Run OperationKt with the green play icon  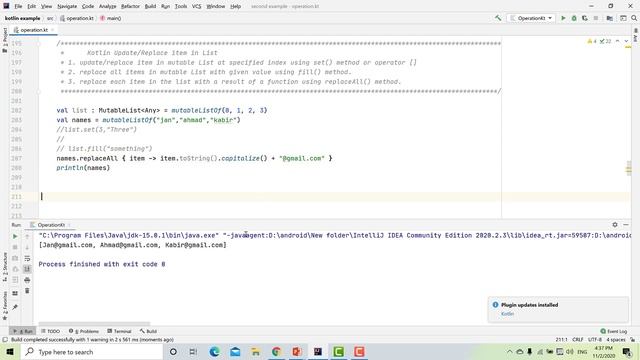coord(563,18)
